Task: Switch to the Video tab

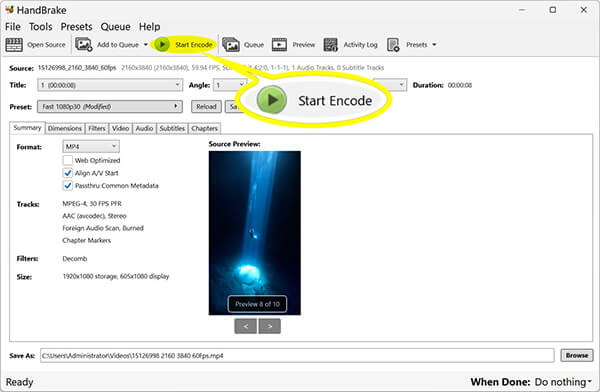Action: tap(121, 128)
